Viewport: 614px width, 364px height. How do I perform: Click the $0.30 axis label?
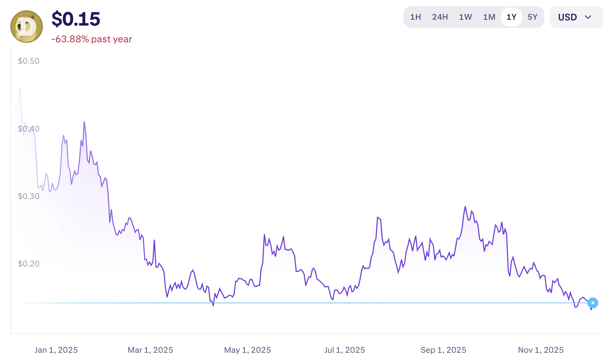point(29,196)
